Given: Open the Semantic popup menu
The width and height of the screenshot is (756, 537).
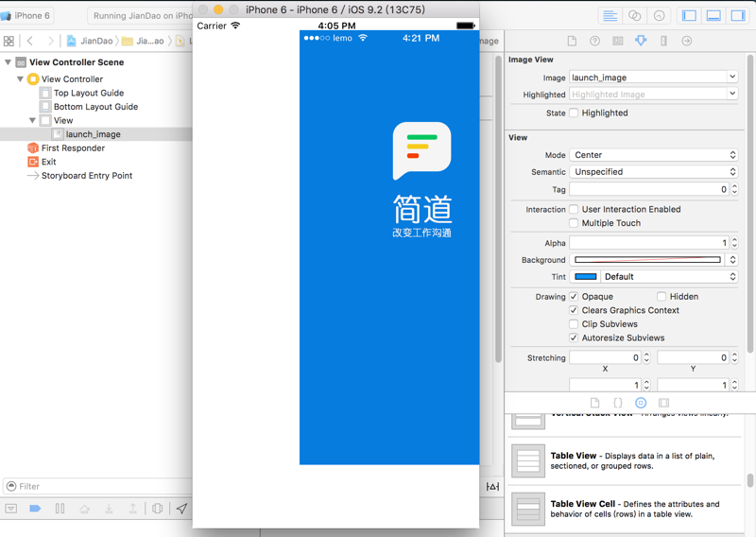Looking at the screenshot, I should 654,172.
